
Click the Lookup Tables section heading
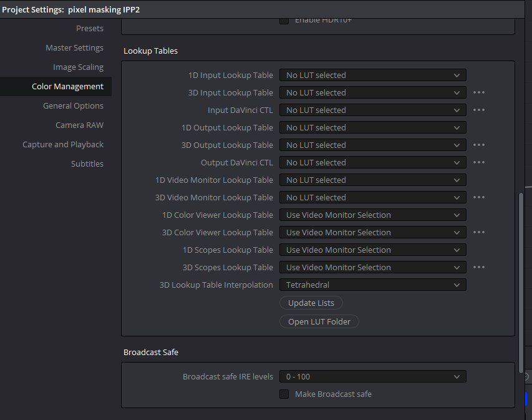(x=151, y=51)
